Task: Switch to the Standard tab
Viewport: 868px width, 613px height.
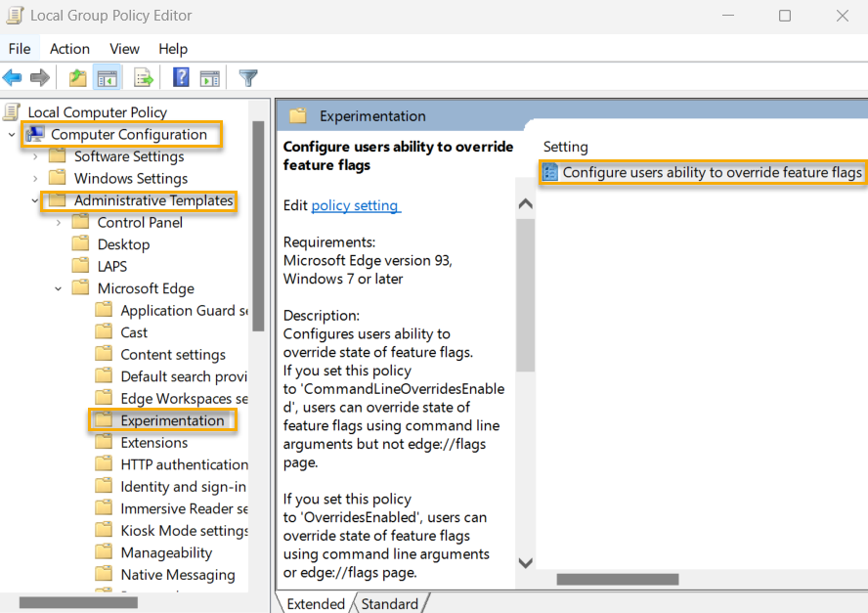Action: coord(390,603)
